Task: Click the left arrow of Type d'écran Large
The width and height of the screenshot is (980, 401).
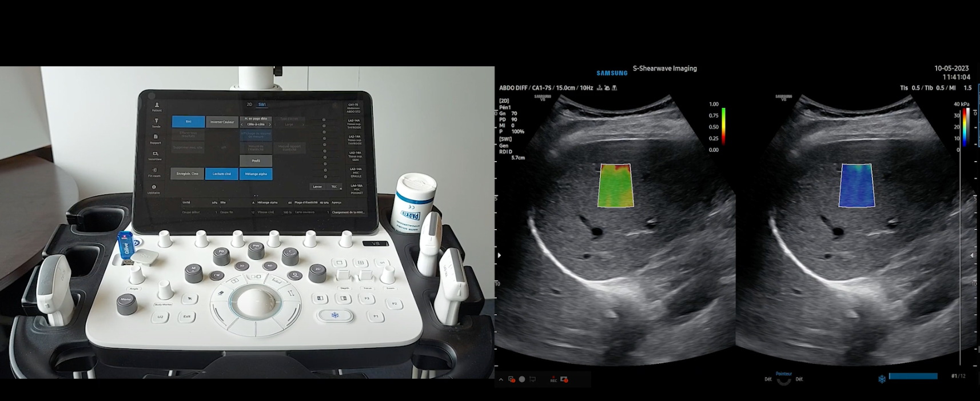Action: (276, 125)
